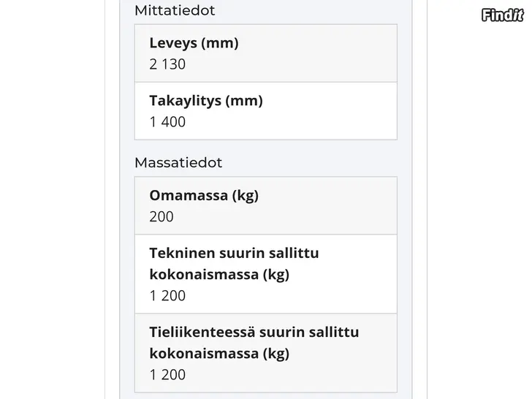
Task: Click Tekninen suurin sallittu kokonaismassa label
Action: [234, 264]
